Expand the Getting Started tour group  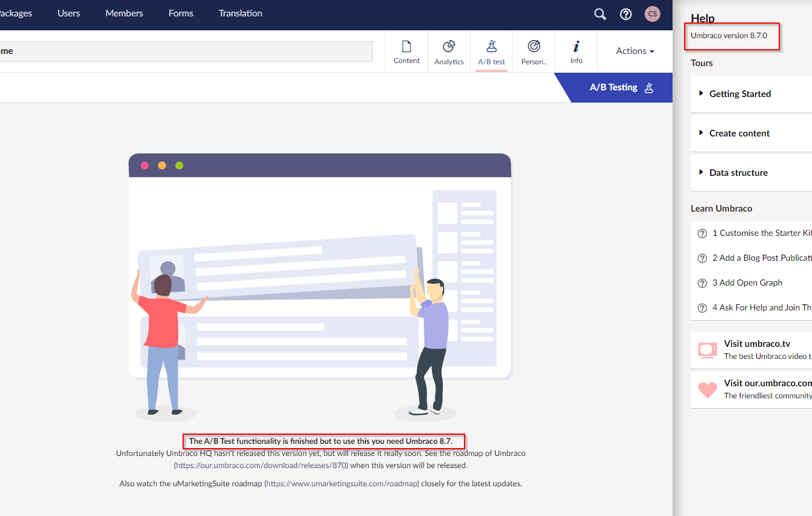[751, 94]
